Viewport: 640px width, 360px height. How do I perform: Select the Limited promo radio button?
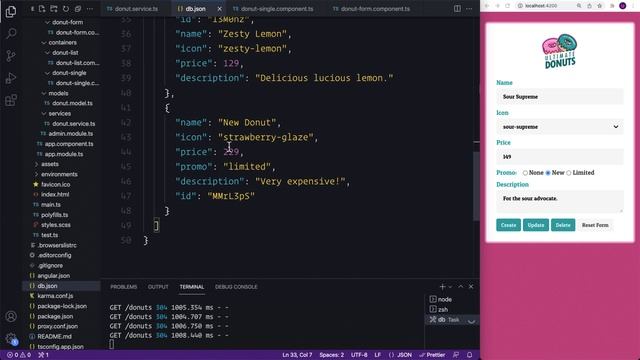569,173
